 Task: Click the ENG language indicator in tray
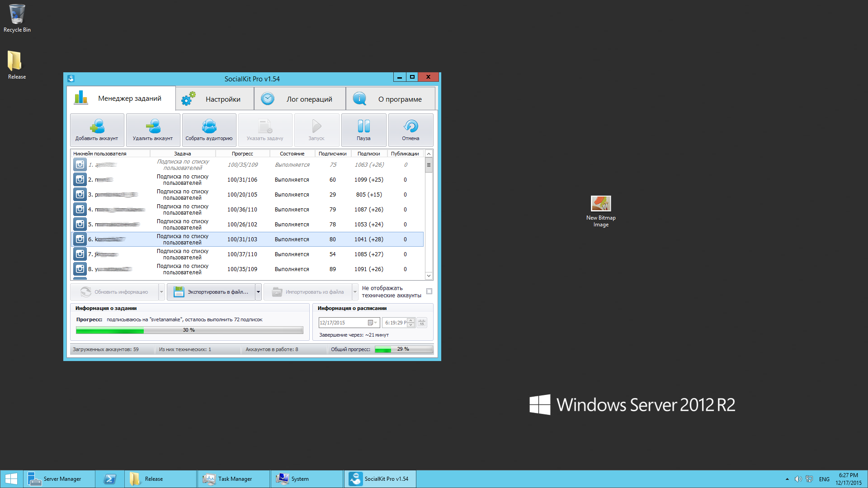point(824,479)
